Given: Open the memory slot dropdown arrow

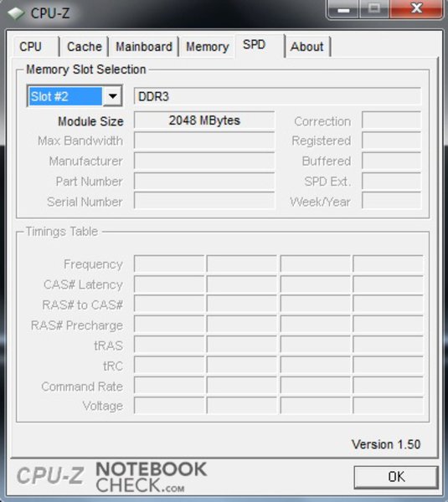Looking at the screenshot, I should click(x=112, y=95).
